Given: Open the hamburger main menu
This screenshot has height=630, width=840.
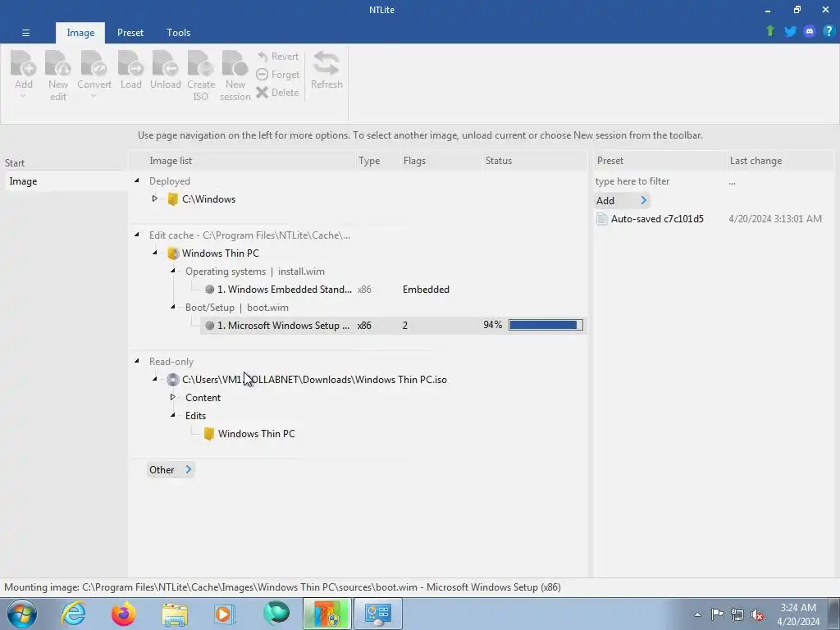Looking at the screenshot, I should 25,33.
